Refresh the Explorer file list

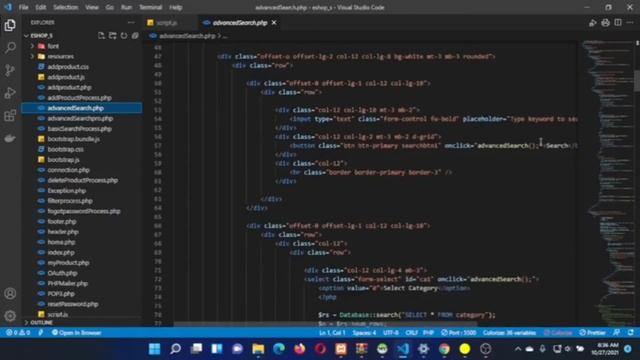coord(124,36)
